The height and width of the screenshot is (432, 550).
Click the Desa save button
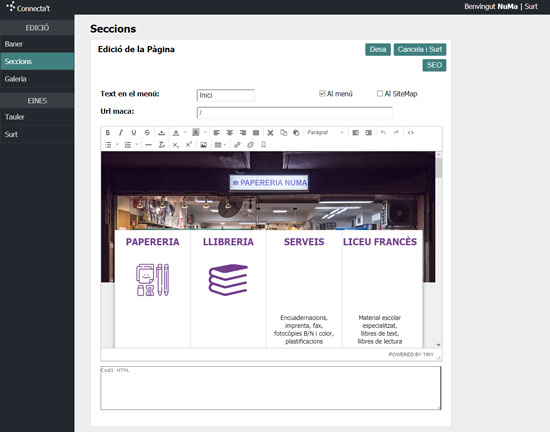378,49
